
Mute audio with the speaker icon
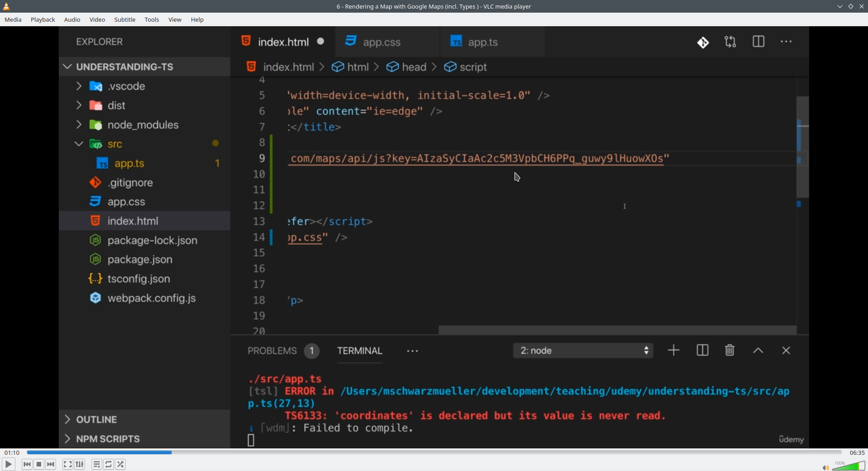(825, 467)
